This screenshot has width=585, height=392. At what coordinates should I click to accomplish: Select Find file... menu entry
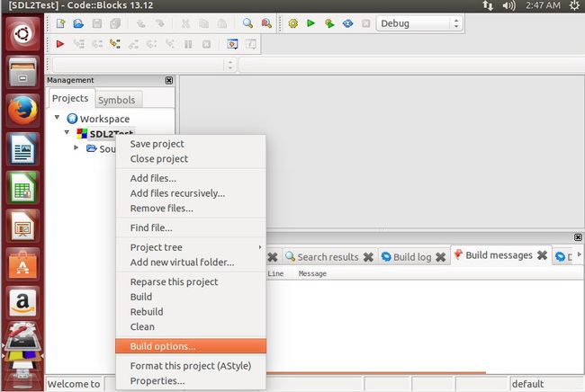191,227
